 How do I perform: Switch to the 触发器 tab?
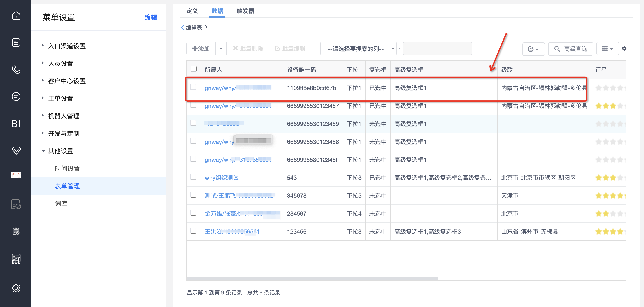click(x=245, y=11)
